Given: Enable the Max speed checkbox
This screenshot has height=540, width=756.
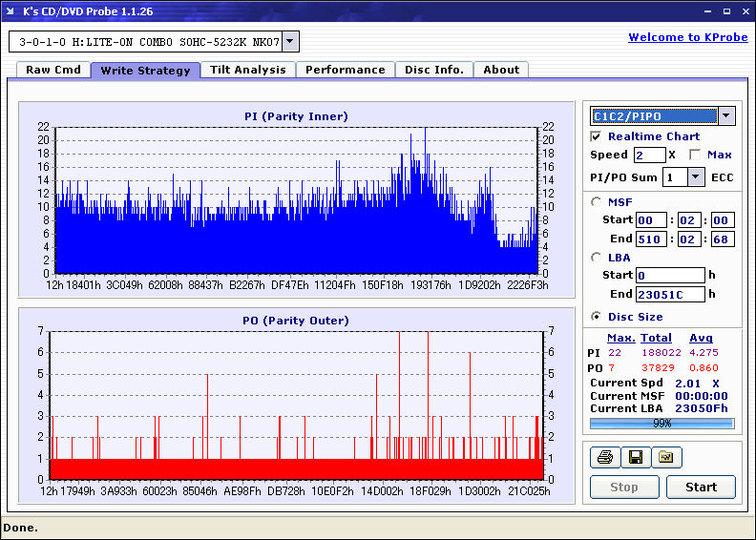Looking at the screenshot, I should click(694, 155).
